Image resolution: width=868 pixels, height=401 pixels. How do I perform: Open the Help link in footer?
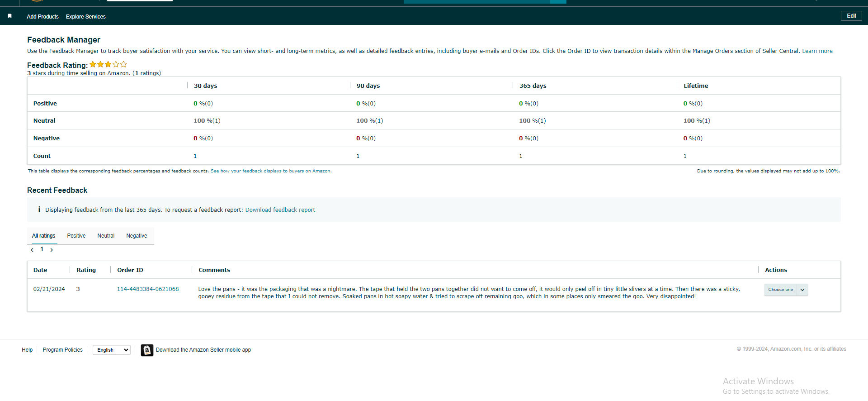(27, 350)
